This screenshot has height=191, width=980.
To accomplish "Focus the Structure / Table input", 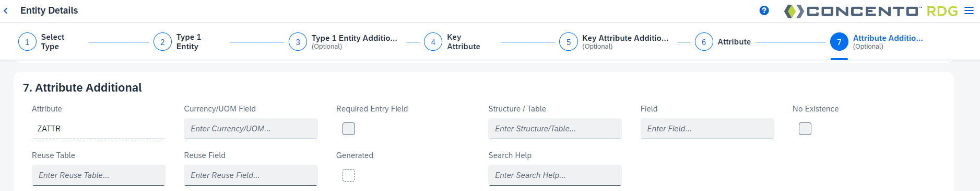I will [x=555, y=129].
